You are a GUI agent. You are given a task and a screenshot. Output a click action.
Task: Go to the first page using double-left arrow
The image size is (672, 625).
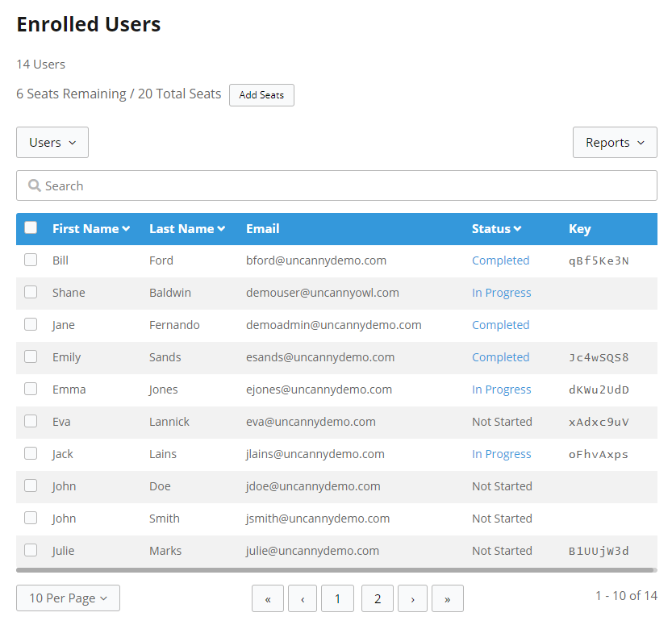268,598
